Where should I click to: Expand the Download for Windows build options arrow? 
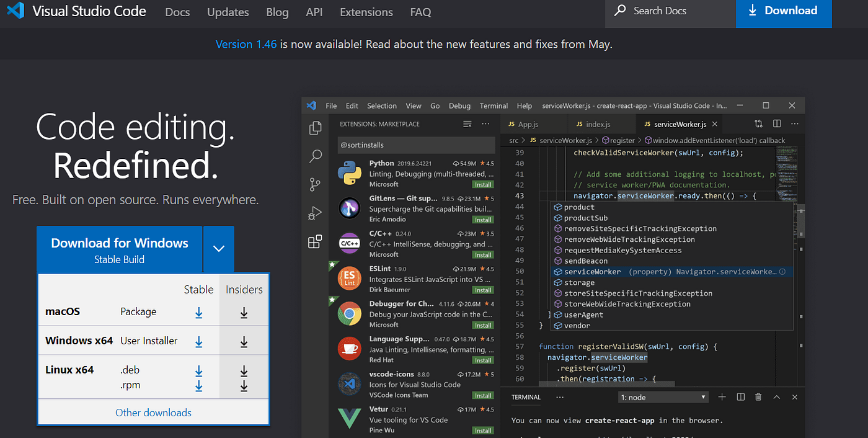click(218, 249)
